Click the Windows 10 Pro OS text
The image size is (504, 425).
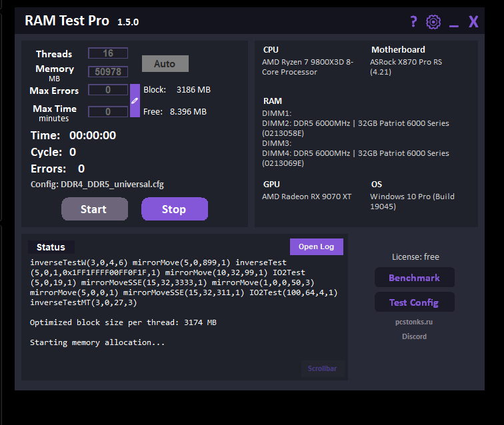[x=412, y=201]
